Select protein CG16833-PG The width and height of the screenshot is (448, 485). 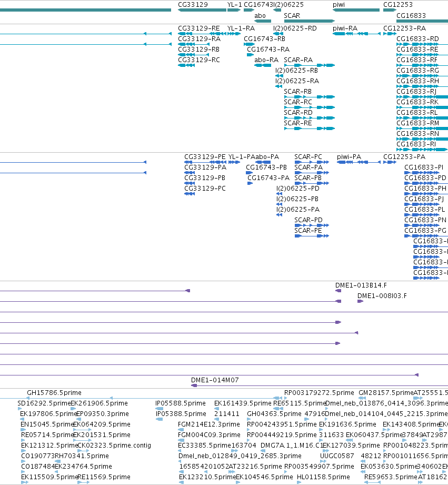(x=425, y=231)
